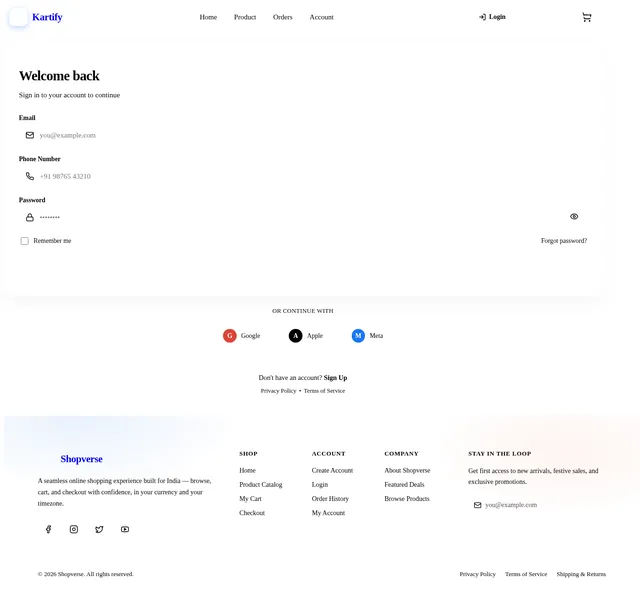Open Create Account footer link

click(x=332, y=471)
